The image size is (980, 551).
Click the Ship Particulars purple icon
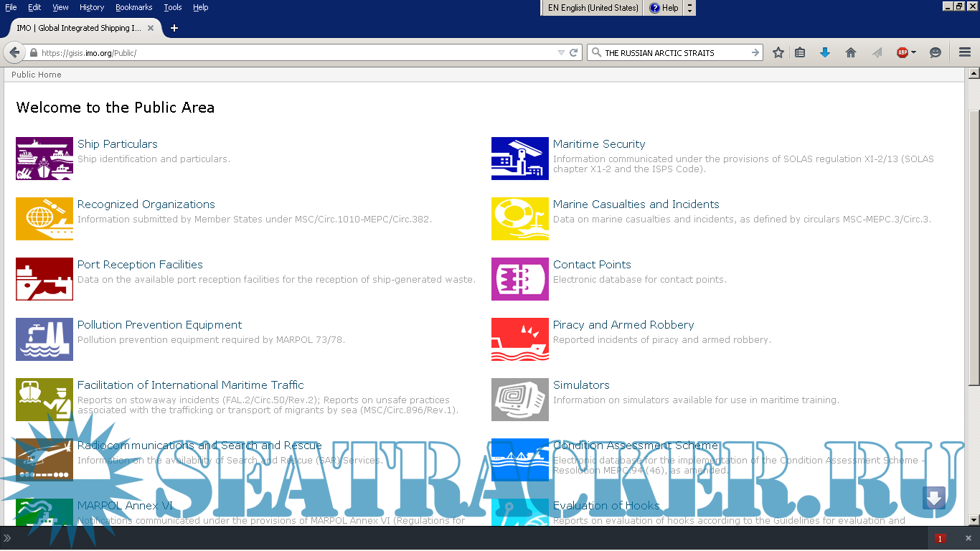(44, 159)
